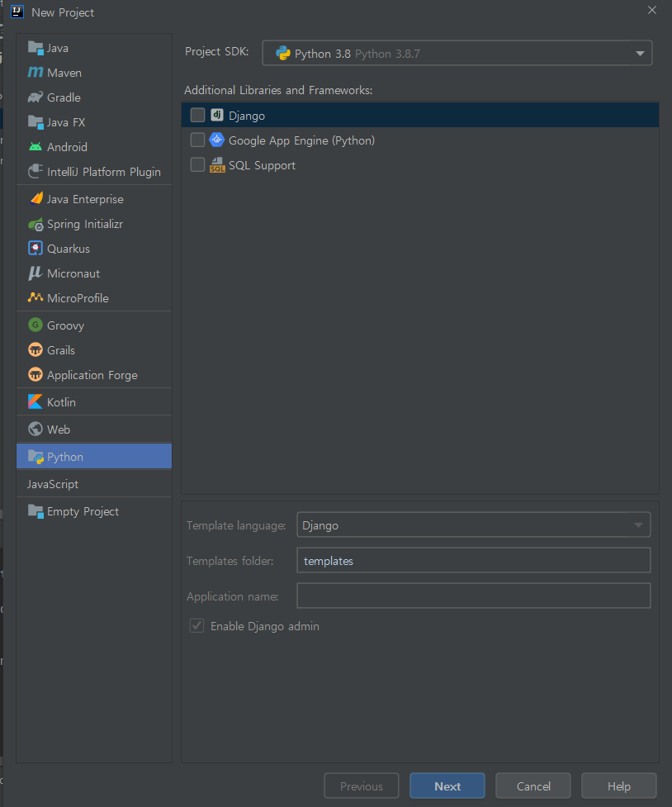Choose the Maven icon in sidebar
This screenshot has width=672, height=807.
click(35, 73)
